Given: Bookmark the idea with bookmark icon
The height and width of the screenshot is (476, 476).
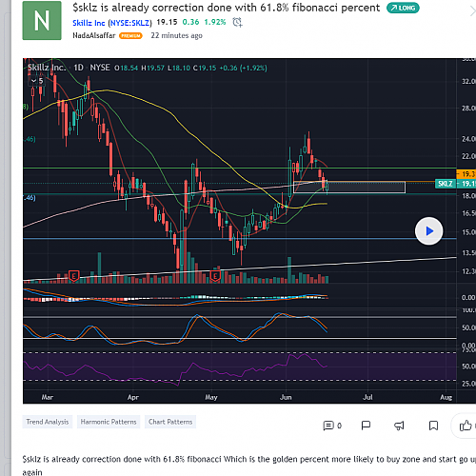Looking at the screenshot, I should click(433, 426).
